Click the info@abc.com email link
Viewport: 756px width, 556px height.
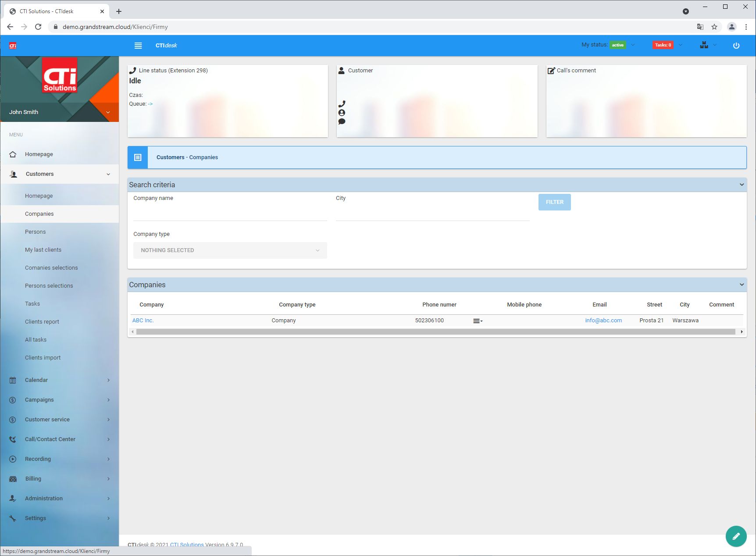pyautogui.click(x=603, y=321)
